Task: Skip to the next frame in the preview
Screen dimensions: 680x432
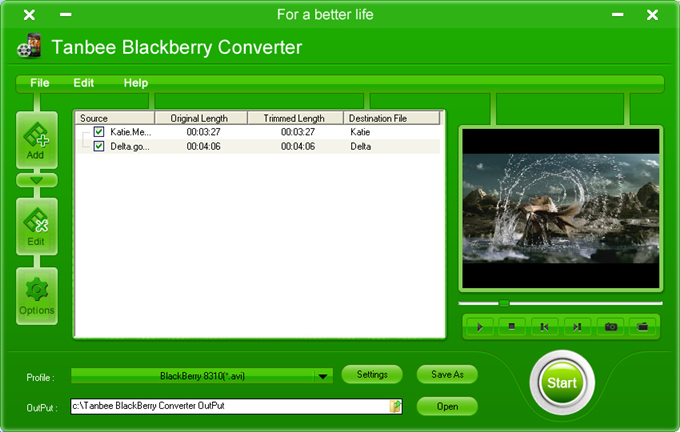Action: click(577, 327)
